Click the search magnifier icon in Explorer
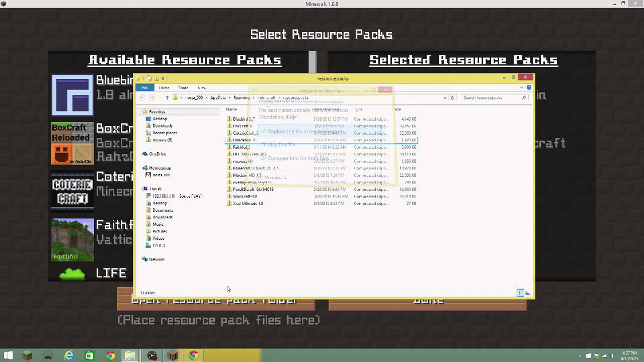Viewport: 644px width, 362px height. pyautogui.click(x=524, y=98)
